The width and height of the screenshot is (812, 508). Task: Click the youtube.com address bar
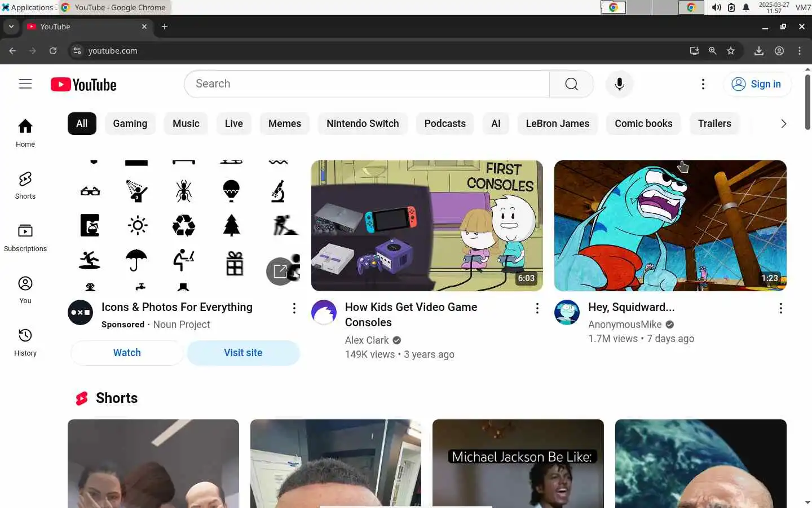pyautogui.click(x=378, y=51)
